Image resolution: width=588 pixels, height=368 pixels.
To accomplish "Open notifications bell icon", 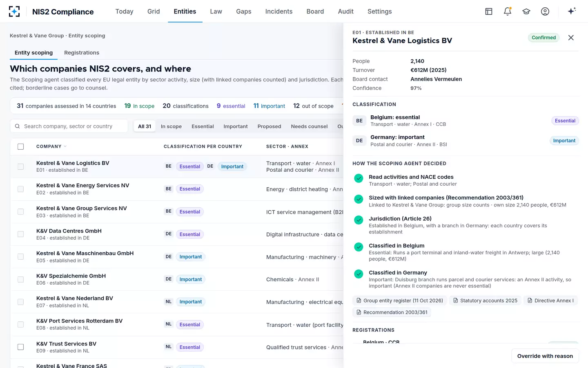I will pos(508,11).
